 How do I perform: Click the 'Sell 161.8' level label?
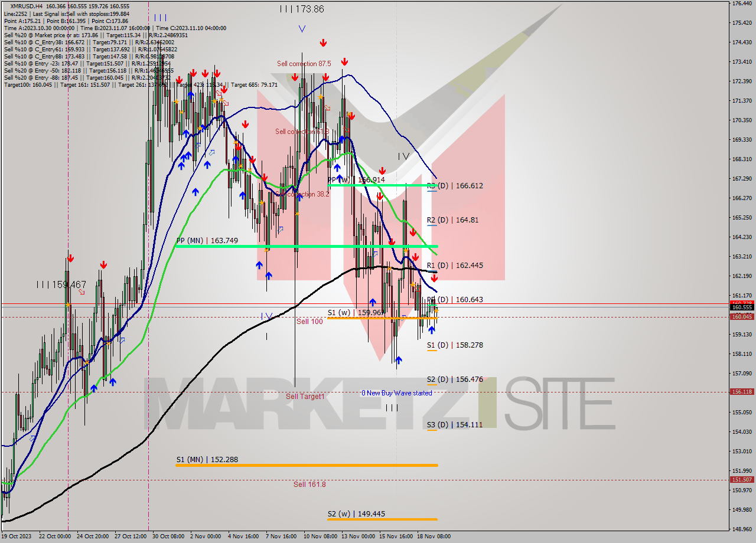tap(309, 484)
